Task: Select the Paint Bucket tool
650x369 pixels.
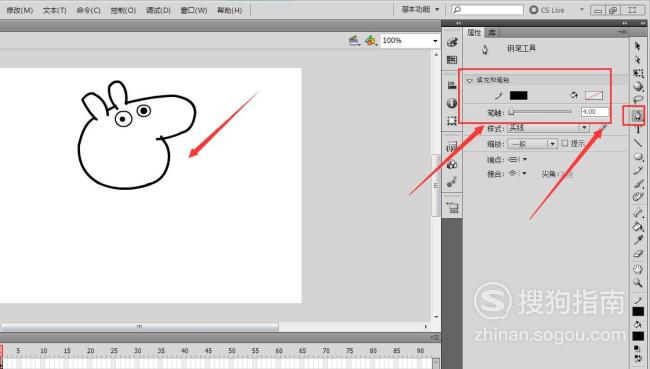Action: tap(638, 226)
